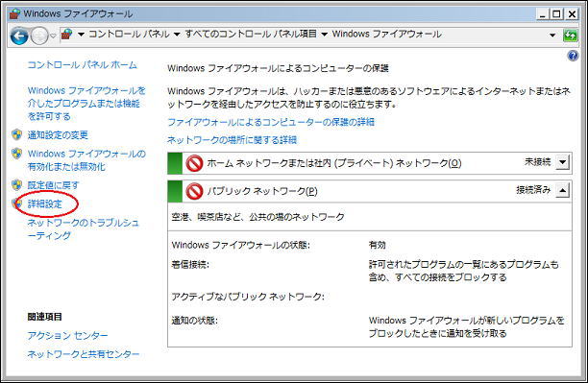The height and width of the screenshot is (383, 588).
Task: Open ネットワークと共有センター link
Action: pyautogui.click(x=84, y=354)
